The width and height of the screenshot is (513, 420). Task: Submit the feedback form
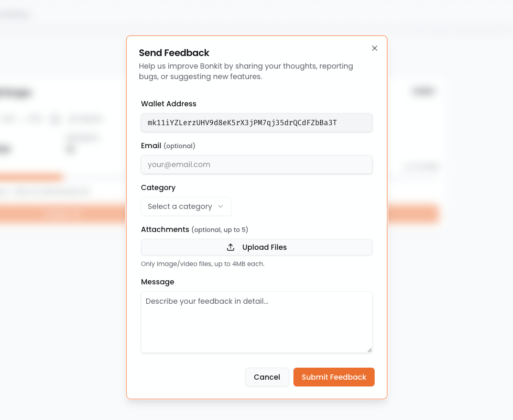pyautogui.click(x=334, y=377)
